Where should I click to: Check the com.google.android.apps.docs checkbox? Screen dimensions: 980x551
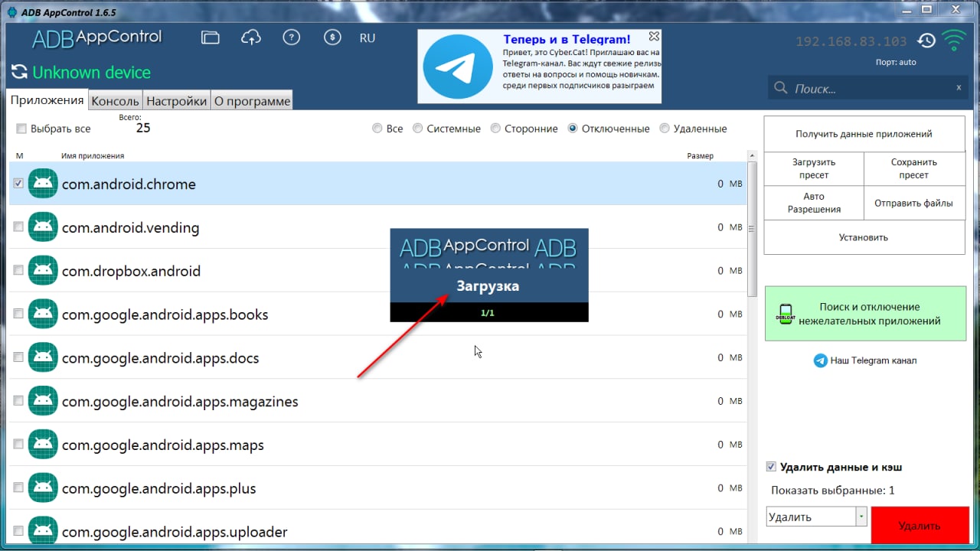[18, 357]
